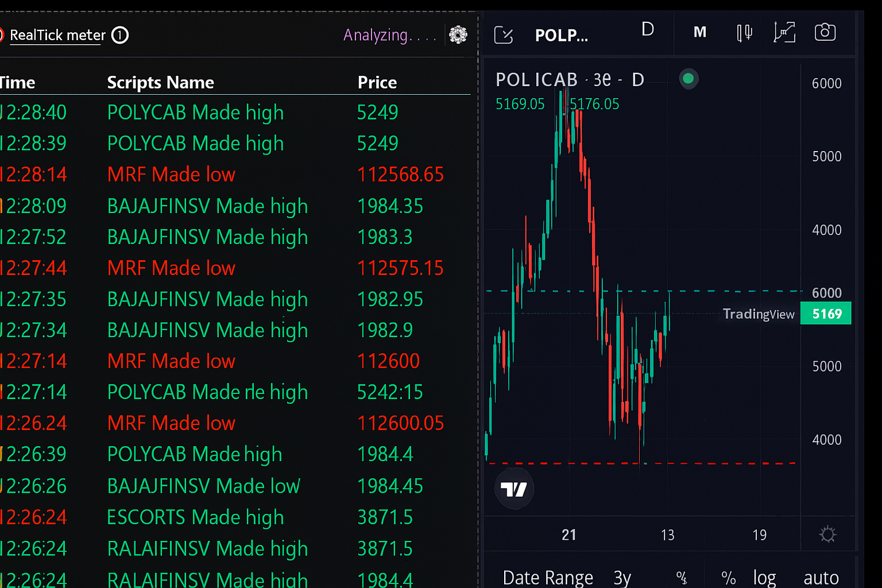Click the RealTick meter link

[x=57, y=35]
